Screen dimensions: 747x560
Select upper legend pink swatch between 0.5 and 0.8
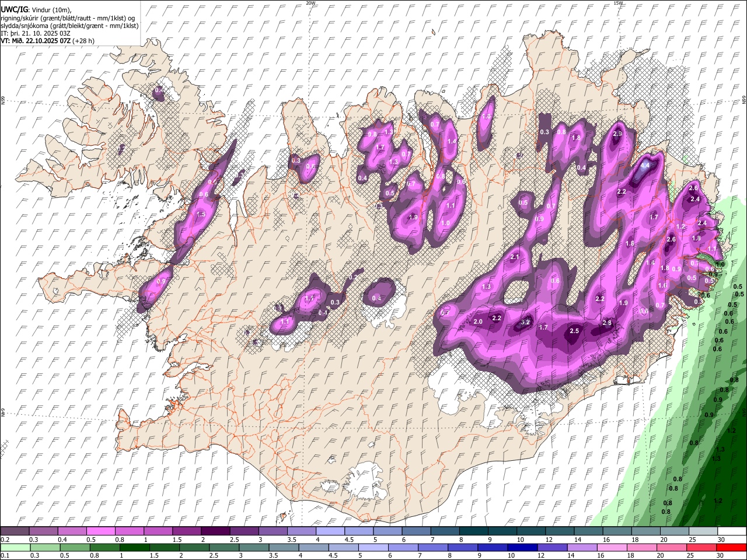coord(100,531)
